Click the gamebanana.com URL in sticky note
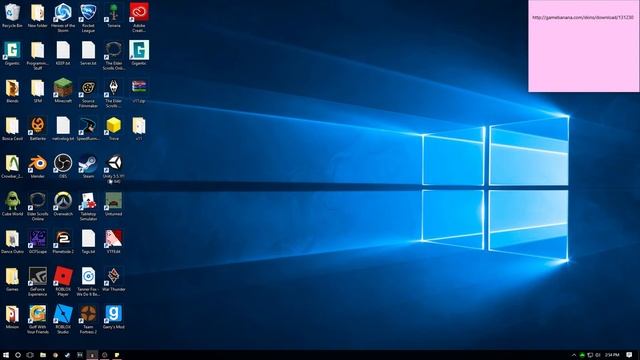This screenshot has height=360, width=640. [583, 18]
